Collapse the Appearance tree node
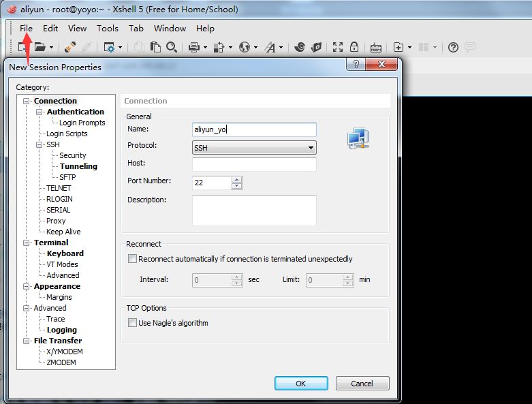 (26, 286)
